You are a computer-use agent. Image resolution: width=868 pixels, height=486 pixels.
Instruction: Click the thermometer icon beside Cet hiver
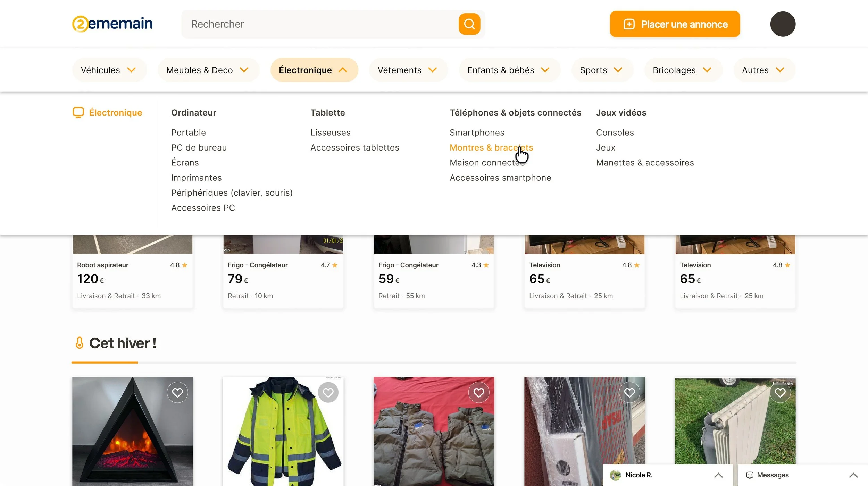(x=80, y=343)
